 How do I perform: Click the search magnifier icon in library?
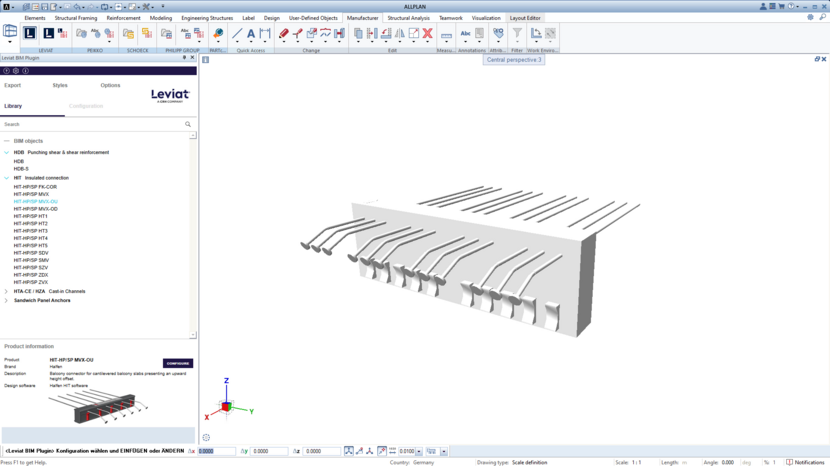(188, 125)
